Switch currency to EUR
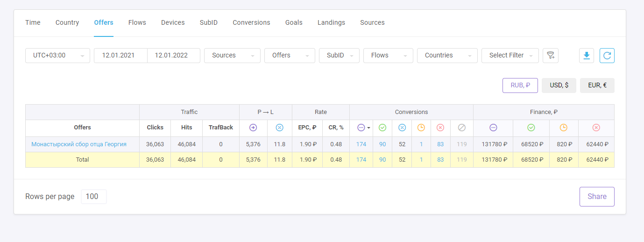This screenshot has width=644, height=242. (x=597, y=85)
